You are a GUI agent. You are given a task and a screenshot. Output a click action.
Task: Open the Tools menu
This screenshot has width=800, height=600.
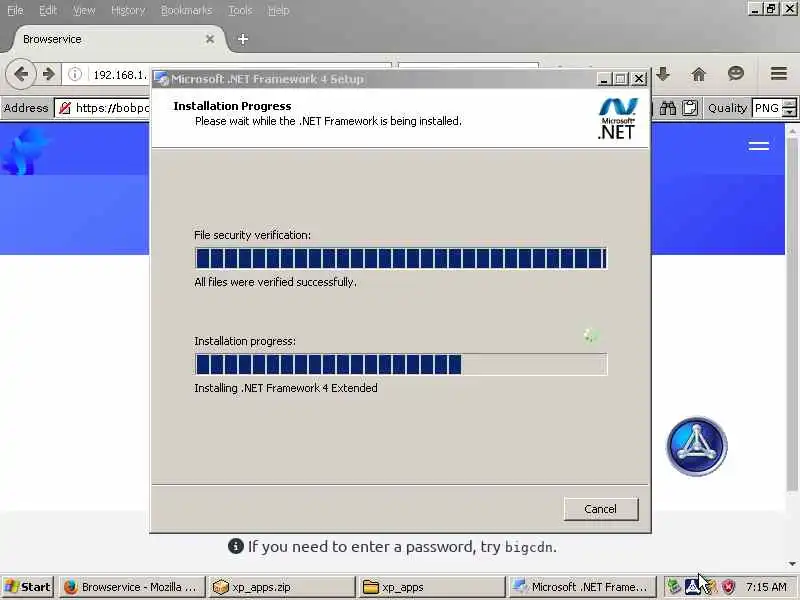(240, 10)
